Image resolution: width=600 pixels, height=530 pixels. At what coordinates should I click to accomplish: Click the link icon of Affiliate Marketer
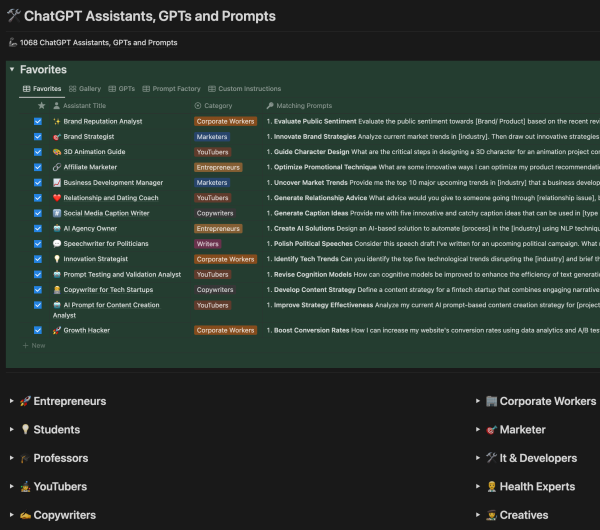pos(57,167)
